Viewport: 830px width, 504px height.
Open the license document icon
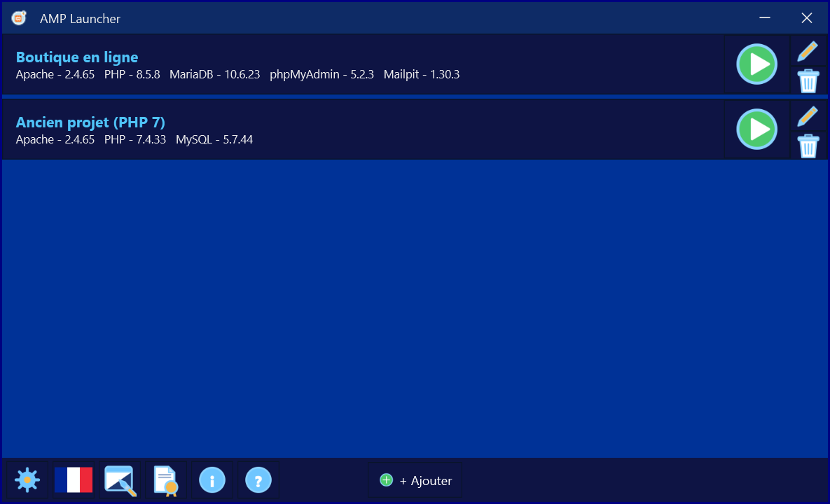point(166,481)
